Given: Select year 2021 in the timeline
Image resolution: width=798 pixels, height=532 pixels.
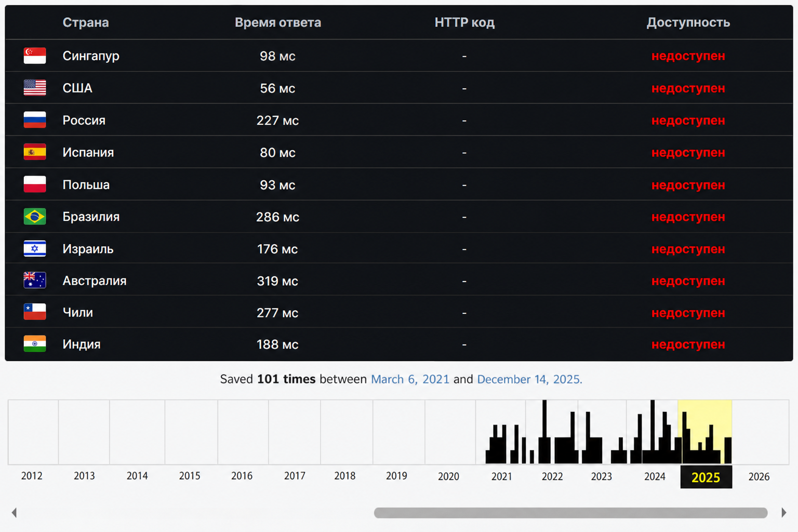Looking at the screenshot, I should pos(502,476).
